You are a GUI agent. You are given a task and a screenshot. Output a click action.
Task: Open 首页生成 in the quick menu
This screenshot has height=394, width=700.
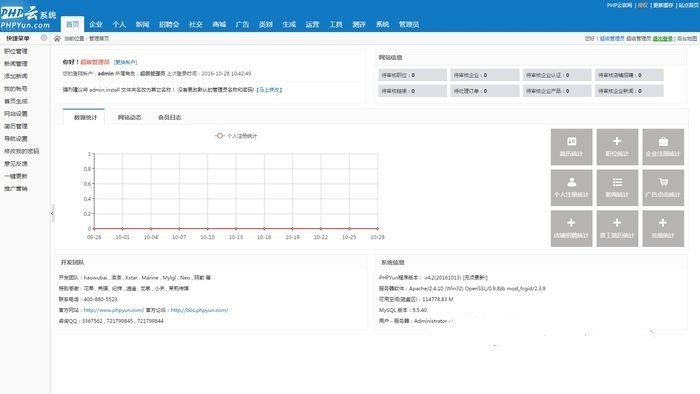[16, 101]
